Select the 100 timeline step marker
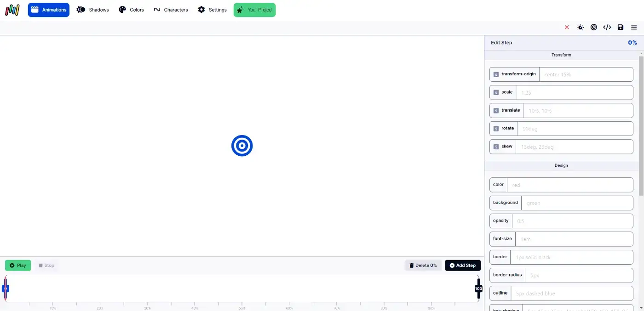644x311 pixels. coord(478,288)
